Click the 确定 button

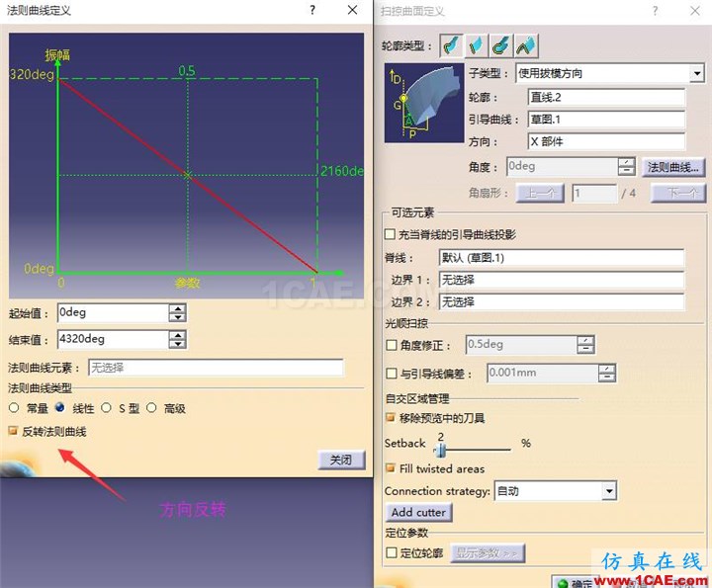point(575,582)
